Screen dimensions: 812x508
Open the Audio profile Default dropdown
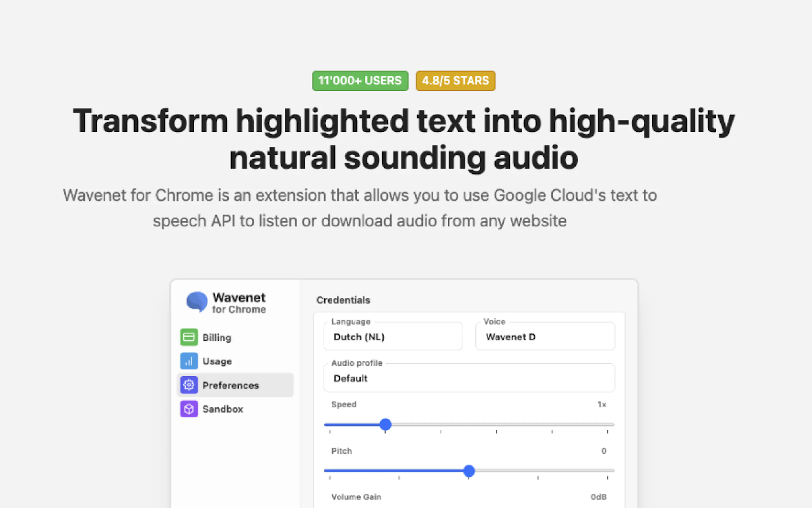[x=469, y=378]
